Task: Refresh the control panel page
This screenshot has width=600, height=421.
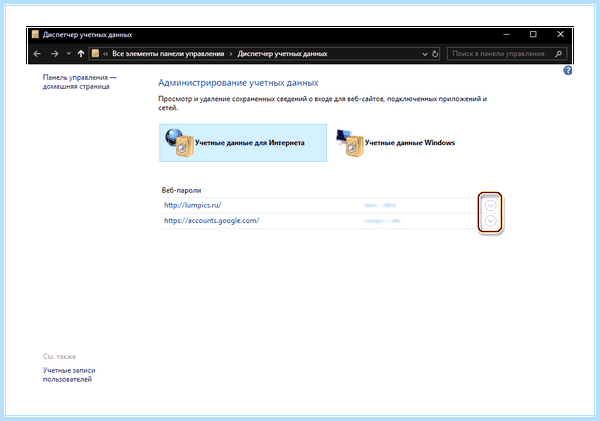Action: (x=435, y=54)
